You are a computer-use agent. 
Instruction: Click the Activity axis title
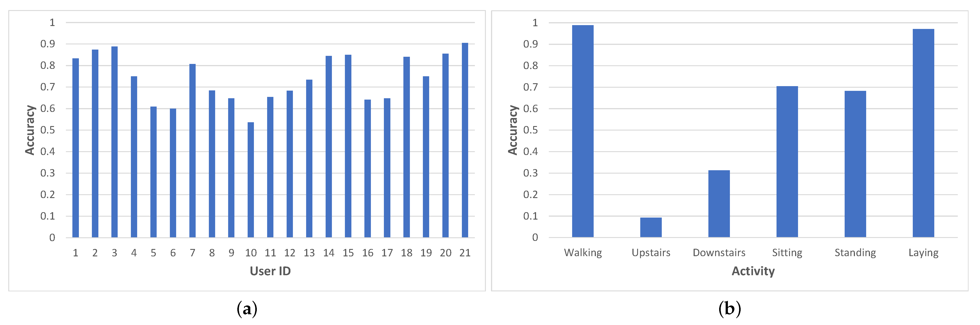(753, 271)
